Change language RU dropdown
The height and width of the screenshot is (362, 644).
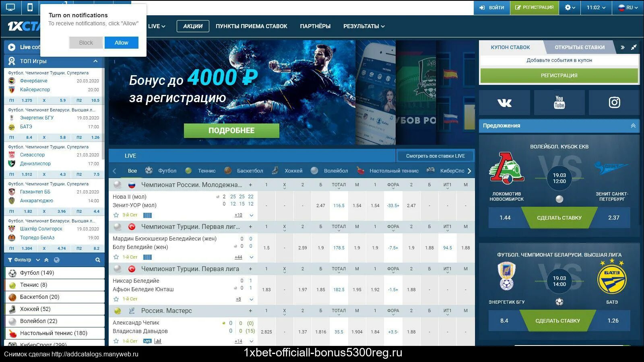click(628, 8)
